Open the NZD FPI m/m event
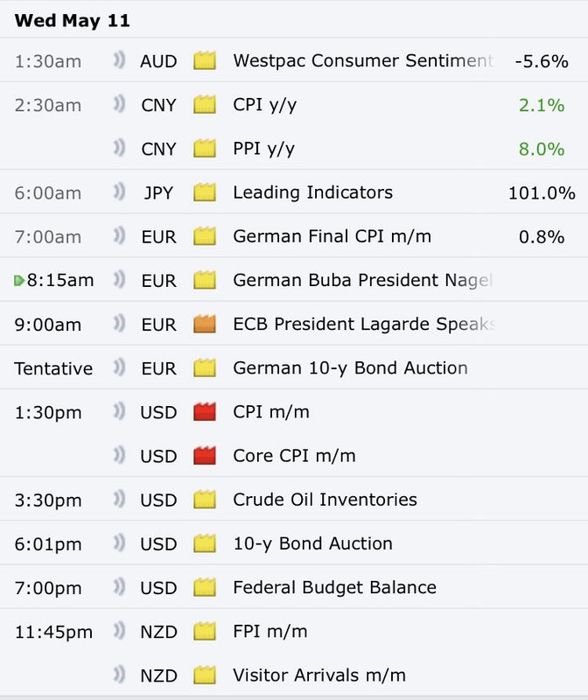Image resolution: width=588 pixels, height=700 pixels. [270, 631]
